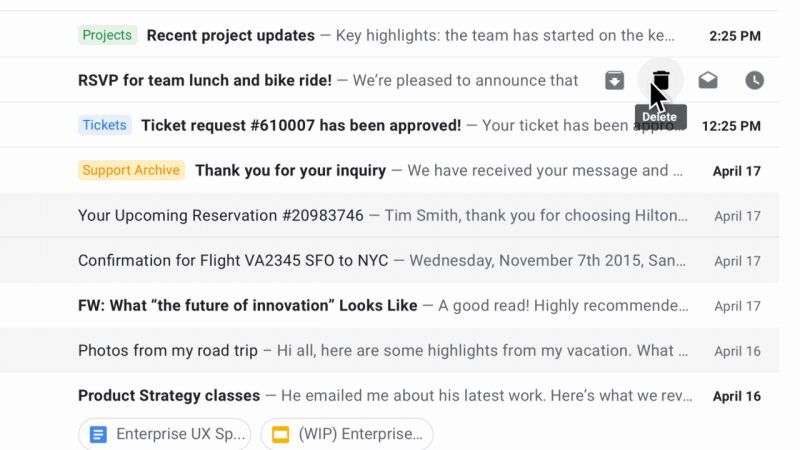Open Enterprise UX Sp... attachment chip
This screenshot has height=450, width=800.
point(164,434)
